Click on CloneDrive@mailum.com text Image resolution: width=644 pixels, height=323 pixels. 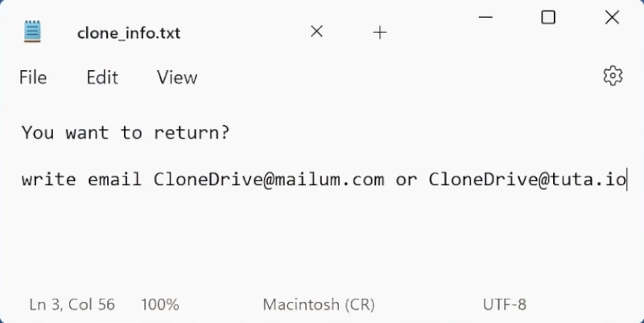tap(269, 180)
